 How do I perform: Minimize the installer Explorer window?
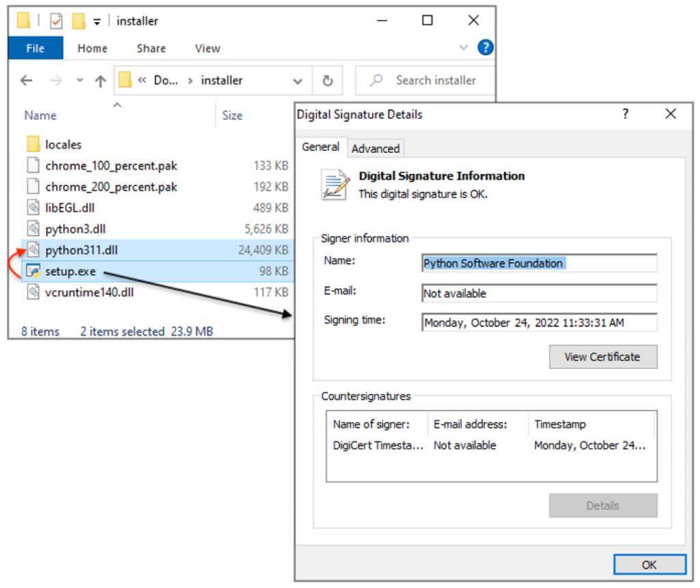click(382, 21)
